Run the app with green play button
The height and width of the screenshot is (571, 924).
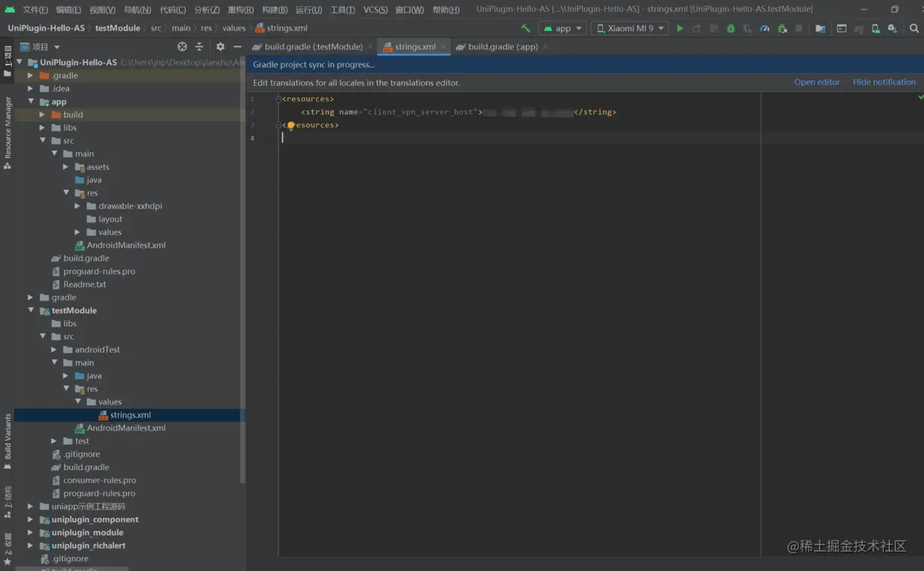click(680, 28)
